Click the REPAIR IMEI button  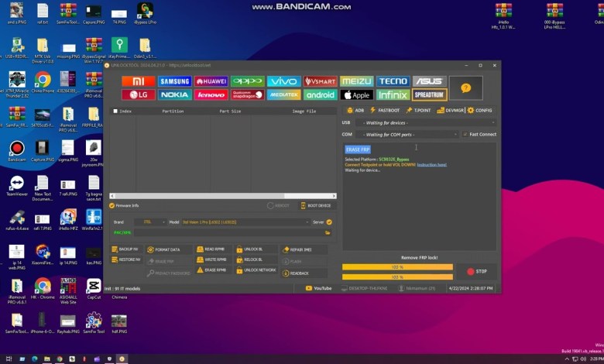304,249
